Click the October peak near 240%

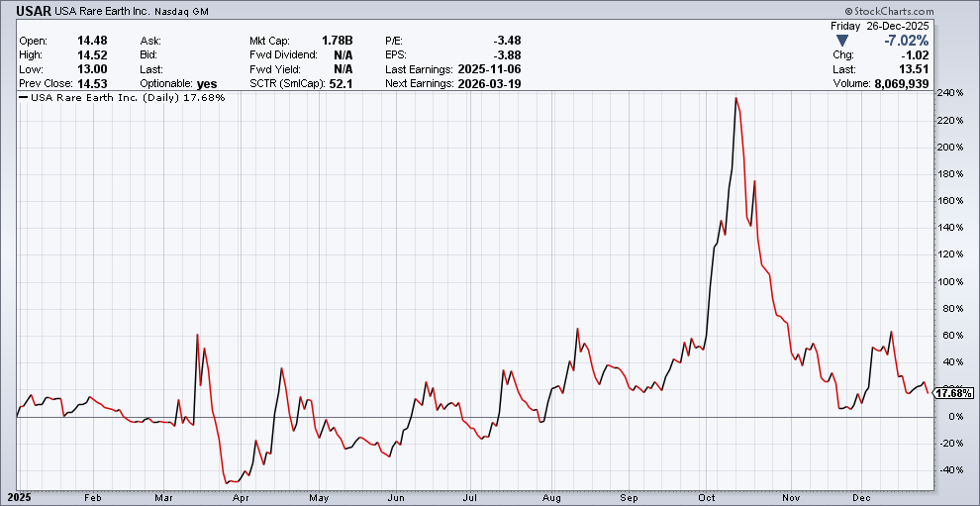[735, 98]
